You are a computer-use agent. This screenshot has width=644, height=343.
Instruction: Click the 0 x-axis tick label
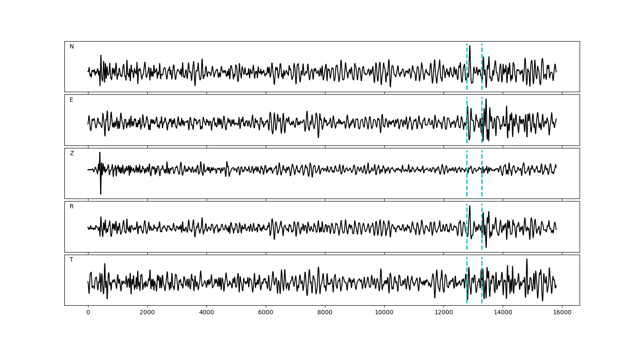click(88, 313)
